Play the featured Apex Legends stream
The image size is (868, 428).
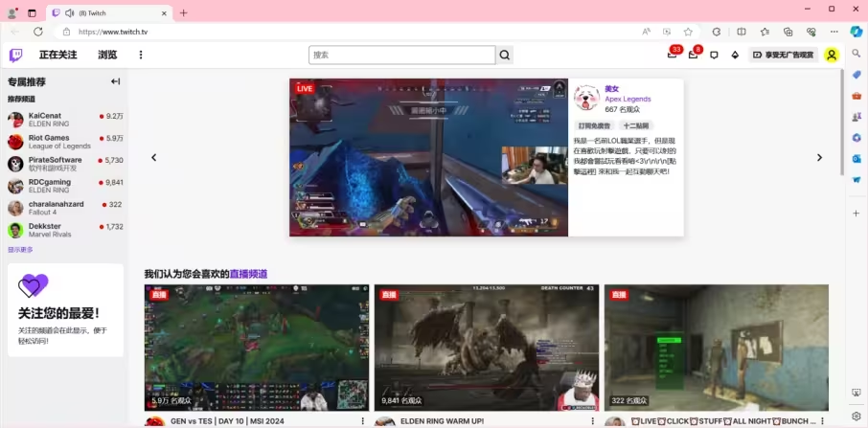(428, 158)
